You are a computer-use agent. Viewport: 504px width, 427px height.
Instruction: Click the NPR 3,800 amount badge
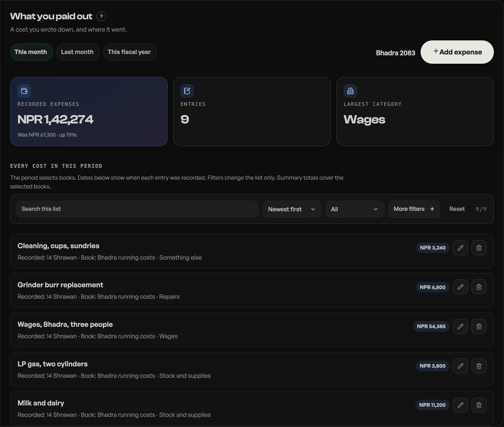[432, 366]
